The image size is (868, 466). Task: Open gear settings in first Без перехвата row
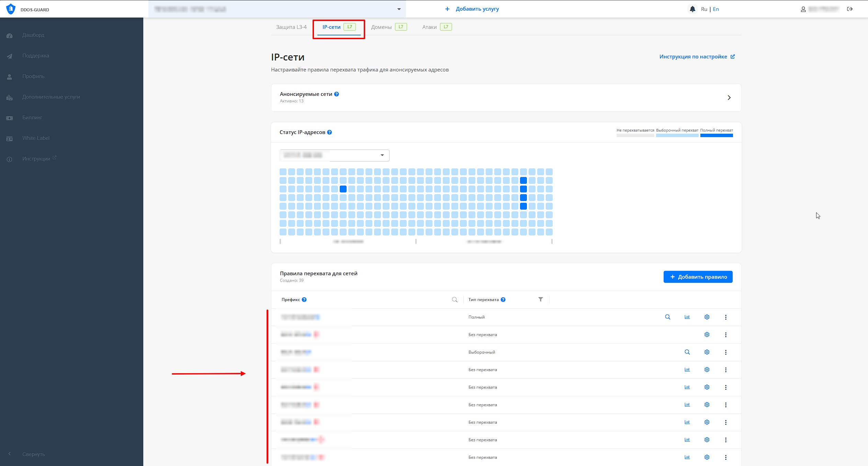(707, 335)
